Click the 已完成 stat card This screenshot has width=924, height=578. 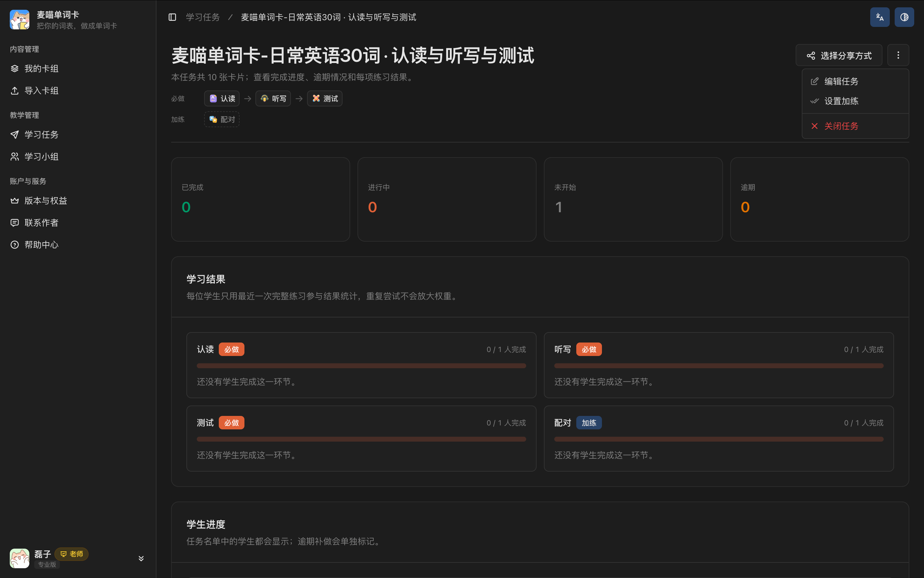tap(260, 199)
